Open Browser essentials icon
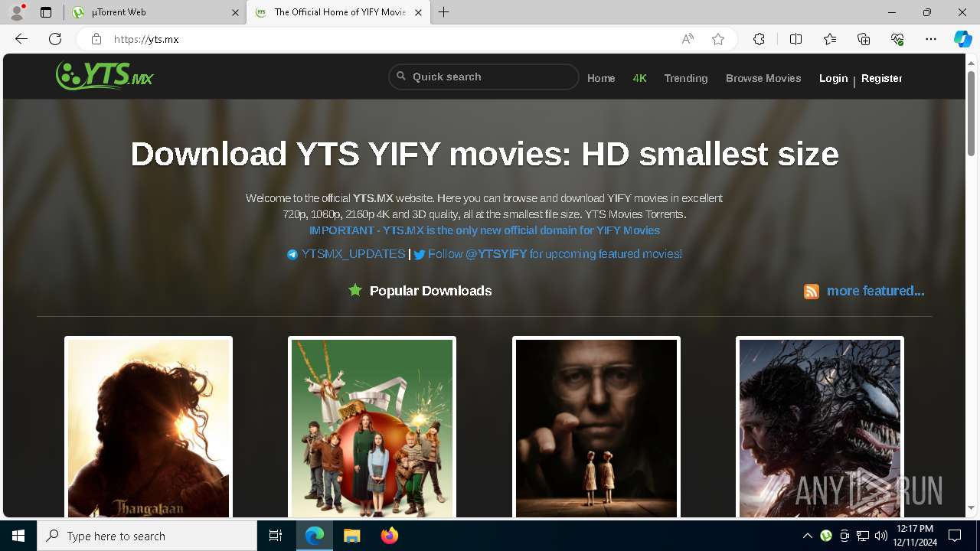Image resolution: width=980 pixels, height=551 pixels. pos(897,39)
